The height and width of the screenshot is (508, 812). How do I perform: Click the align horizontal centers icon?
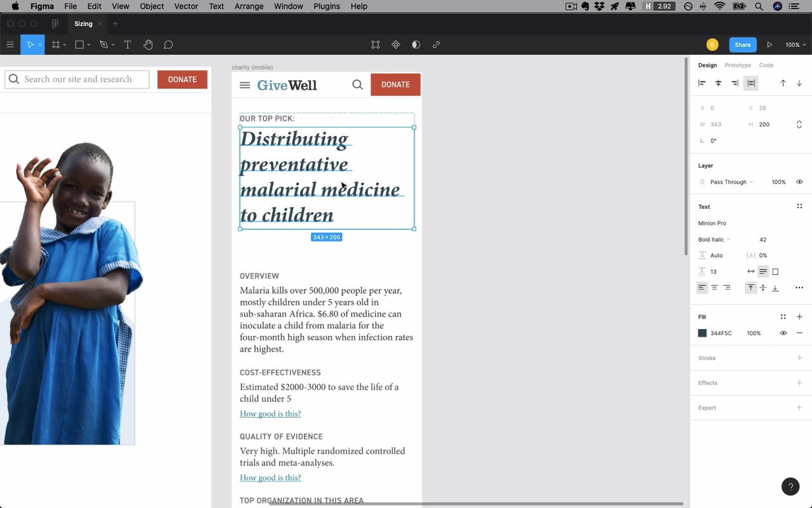click(x=718, y=83)
